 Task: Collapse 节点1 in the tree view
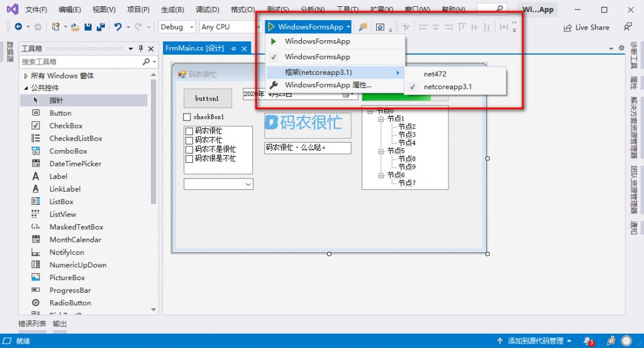click(381, 119)
